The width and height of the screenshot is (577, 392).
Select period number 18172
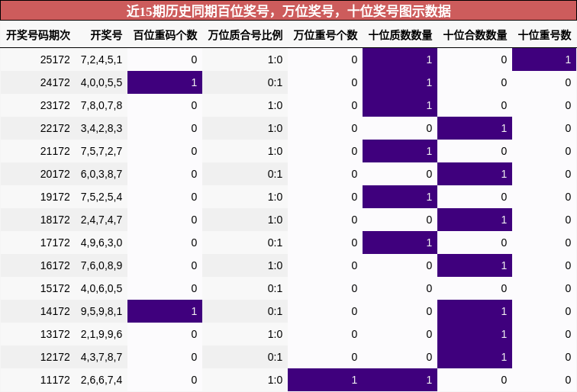click(x=55, y=220)
